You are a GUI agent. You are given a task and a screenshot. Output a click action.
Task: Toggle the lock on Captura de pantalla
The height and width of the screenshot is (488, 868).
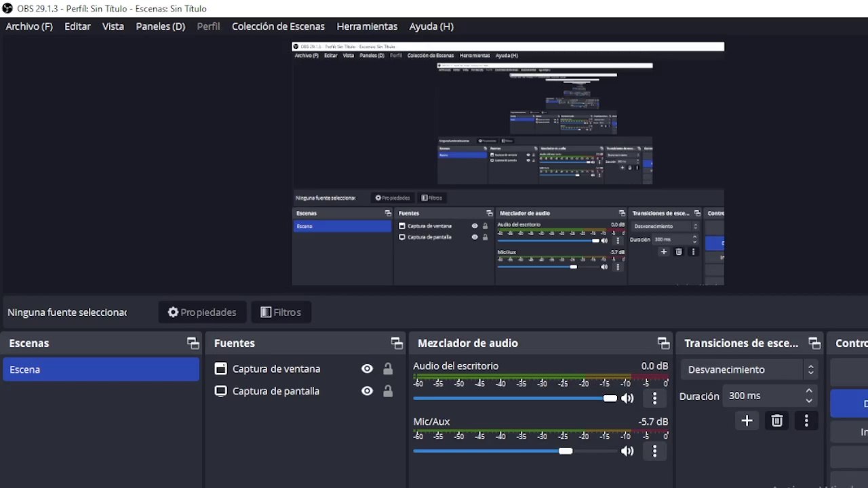(x=388, y=391)
